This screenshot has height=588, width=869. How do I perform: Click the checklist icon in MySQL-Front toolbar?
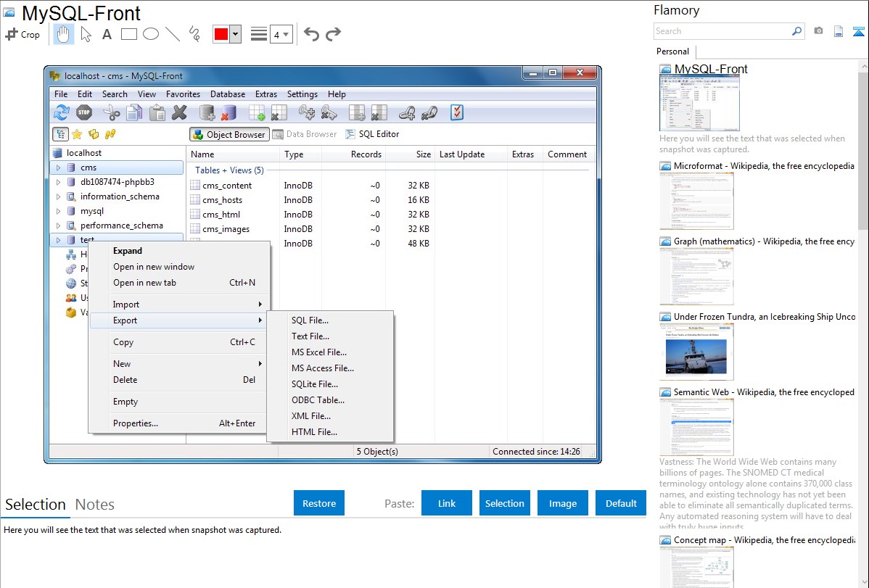click(x=457, y=113)
